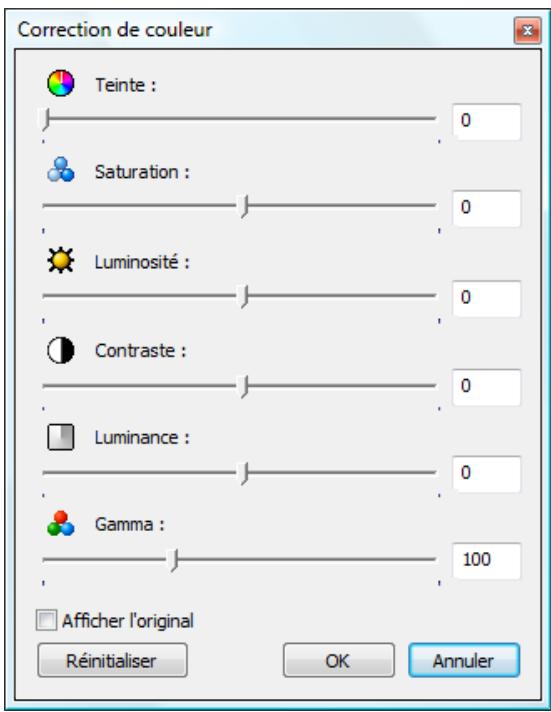The height and width of the screenshot is (712, 551).
Task: Click the Luminance gradient square icon
Action: coord(60,437)
